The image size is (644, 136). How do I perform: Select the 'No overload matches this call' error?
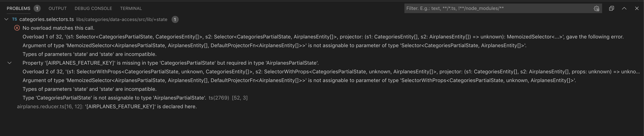(58, 28)
